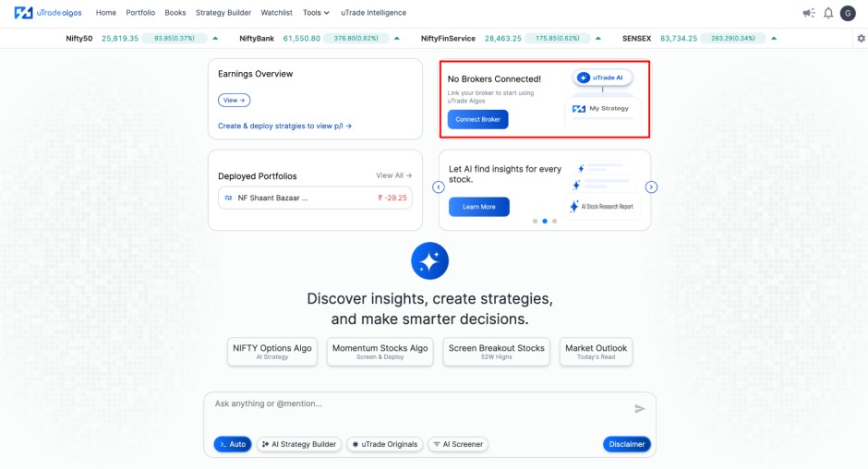Click the NF Shaant Bazaar portfolio icon
868x469 pixels.
click(x=228, y=198)
